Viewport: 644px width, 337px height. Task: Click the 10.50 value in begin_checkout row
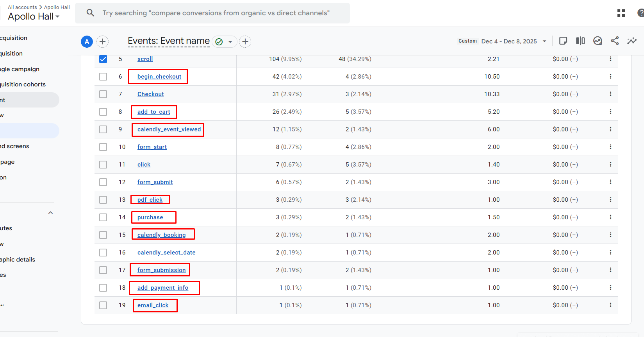[492, 77]
